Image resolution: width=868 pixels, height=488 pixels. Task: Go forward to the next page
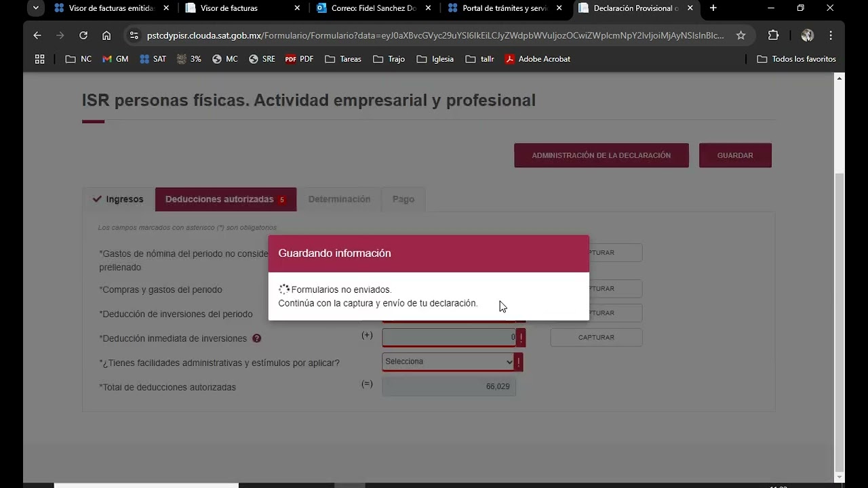pos(60,35)
